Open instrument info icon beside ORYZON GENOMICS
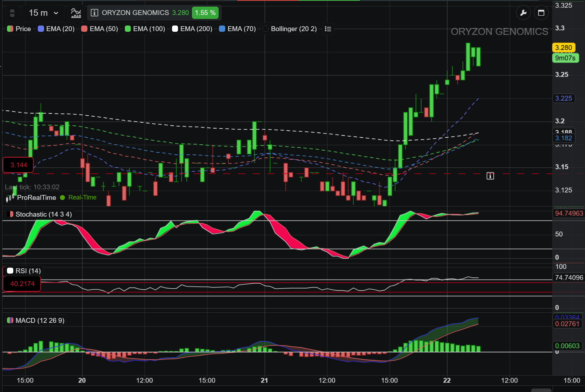 click(x=94, y=13)
